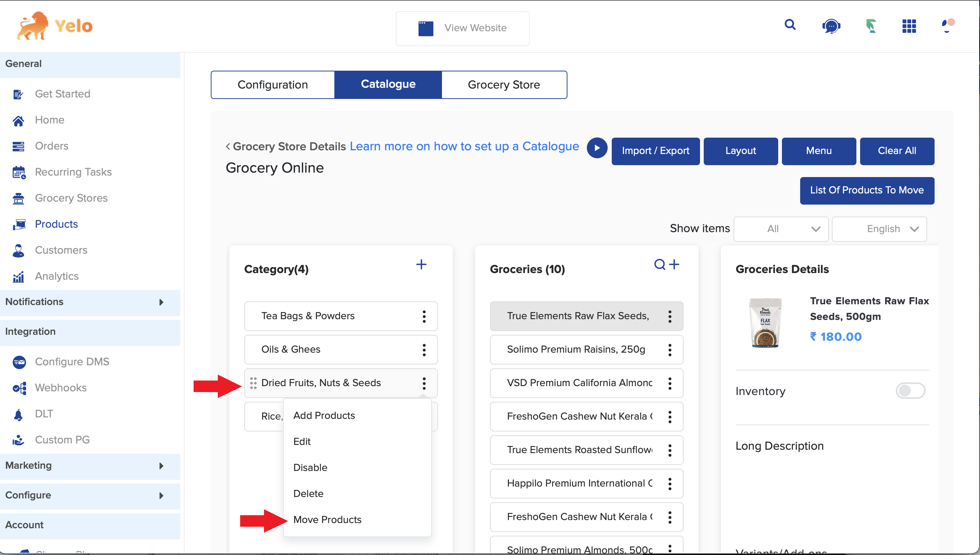This screenshot has height=555, width=980.
Task: Switch to the Configuration tab
Action: tap(273, 84)
